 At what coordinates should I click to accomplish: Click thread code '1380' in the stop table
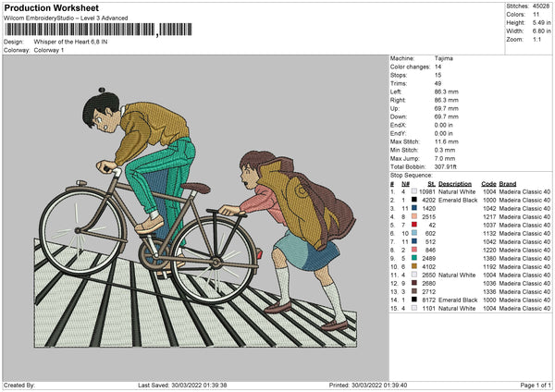click(490, 258)
